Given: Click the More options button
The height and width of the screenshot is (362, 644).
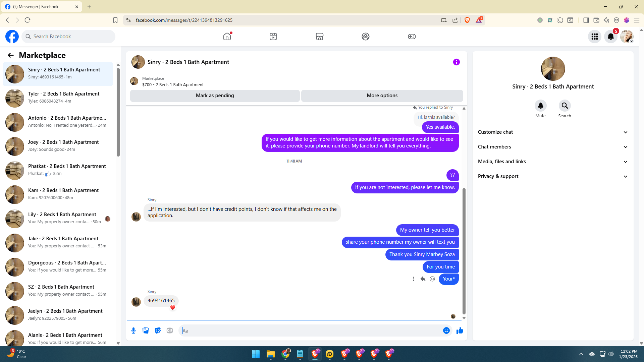Looking at the screenshot, I should click(x=382, y=96).
